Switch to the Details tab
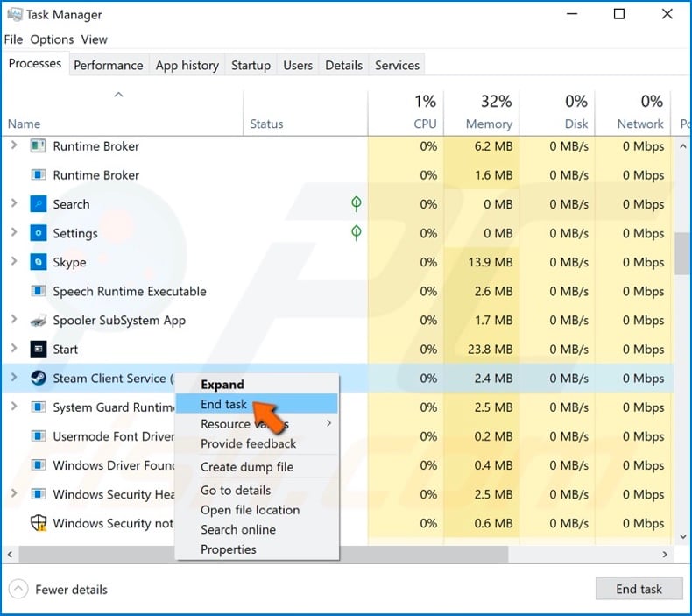The image size is (692, 616). (343, 66)
